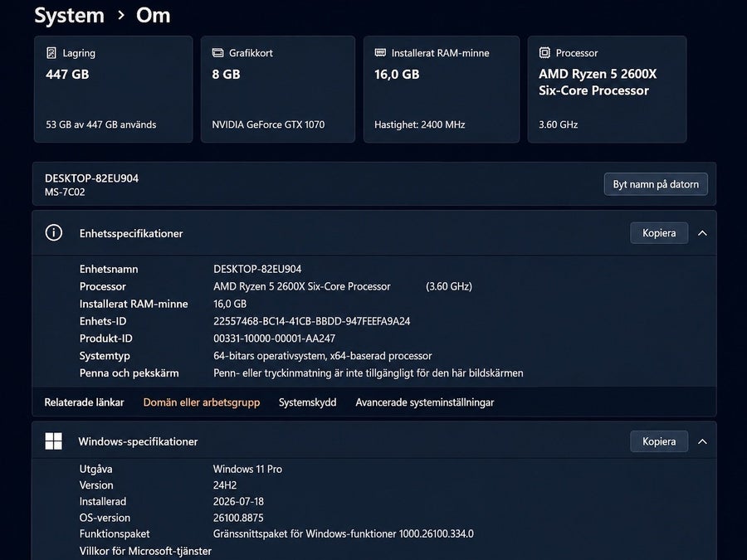This screenshot has width=747, height=560.
Task: Click the Processor chip icon
Action: click(x=544, y=53)
